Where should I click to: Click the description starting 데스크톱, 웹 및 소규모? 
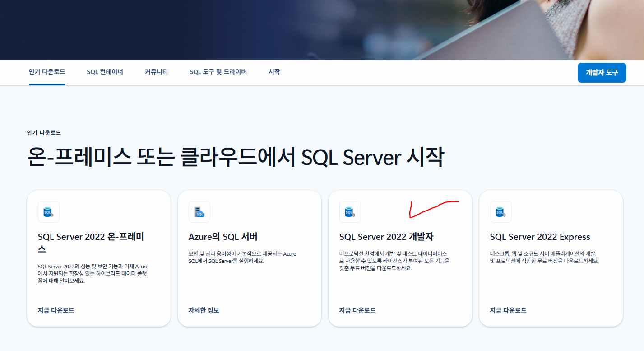[x=546, y=257]
